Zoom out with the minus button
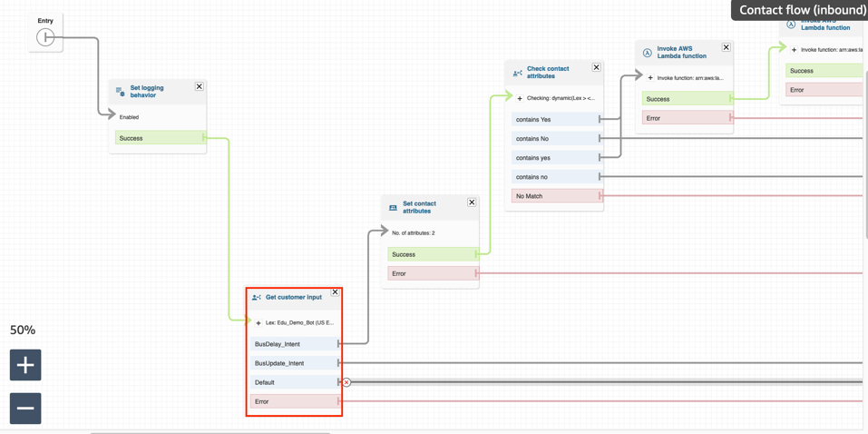The width and height of the screenshot is (868, 434). tap(25, 409)
